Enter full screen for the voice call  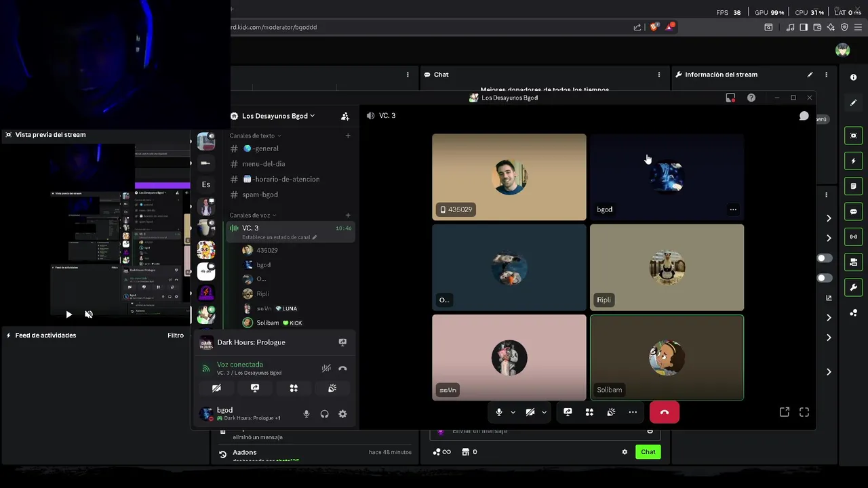click(804, 412)
